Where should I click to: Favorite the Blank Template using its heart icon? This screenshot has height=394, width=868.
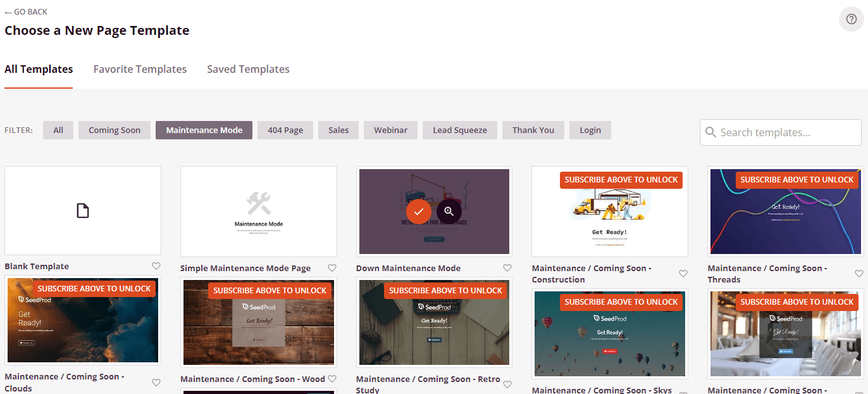(x=156, y=266)
